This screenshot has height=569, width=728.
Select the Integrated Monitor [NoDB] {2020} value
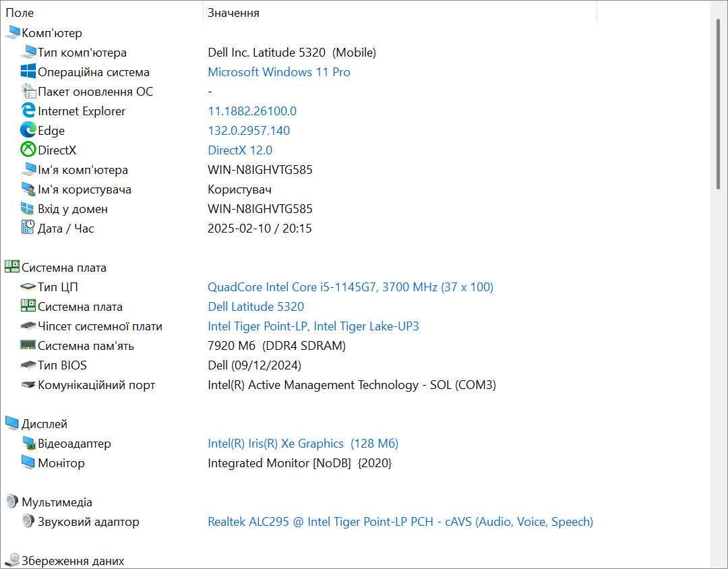tap(300, 463)
